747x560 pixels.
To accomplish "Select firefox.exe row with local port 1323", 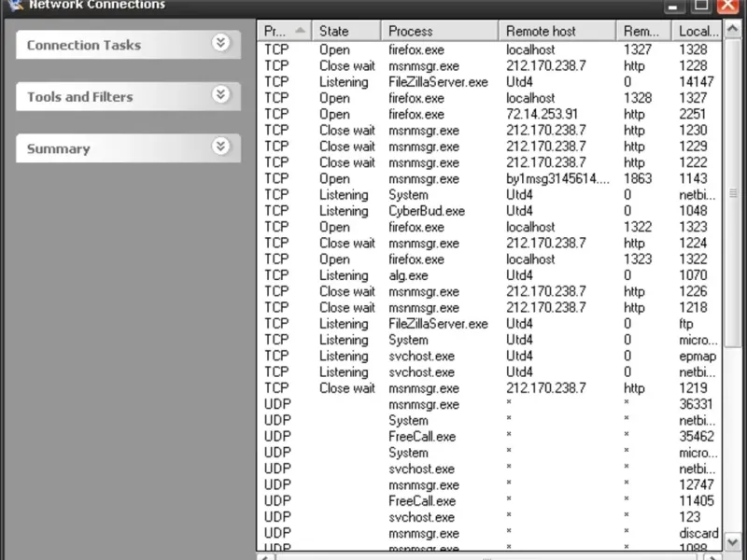I will point(489,227).
